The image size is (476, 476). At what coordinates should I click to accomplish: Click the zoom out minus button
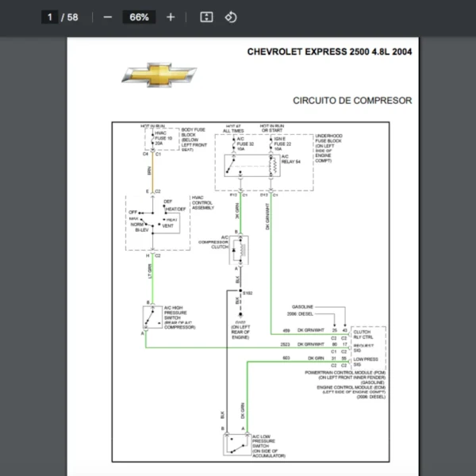click(x=108, y=17)
